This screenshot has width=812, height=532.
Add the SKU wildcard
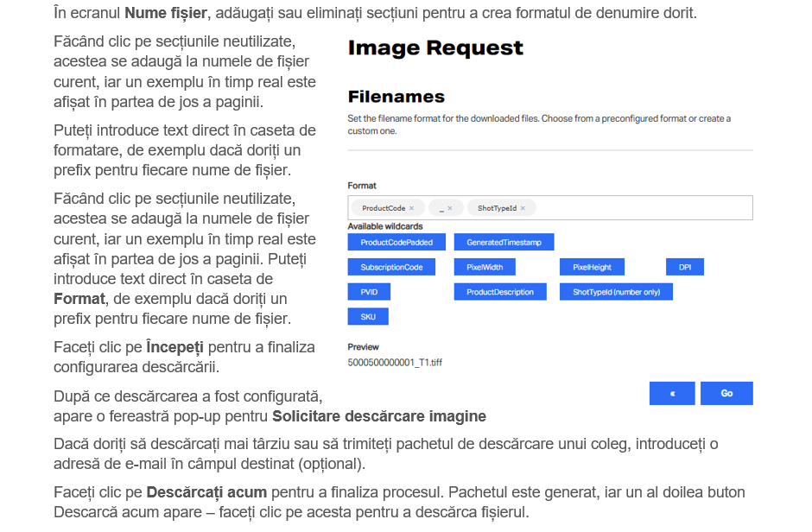pyautogui.click(x=368, y=317)
